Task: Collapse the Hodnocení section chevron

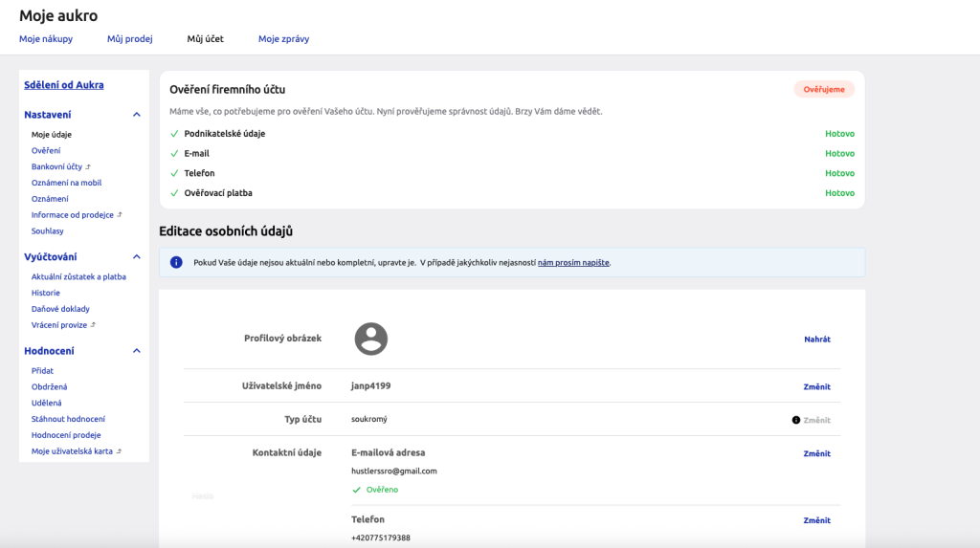Action: coord(137,351)
